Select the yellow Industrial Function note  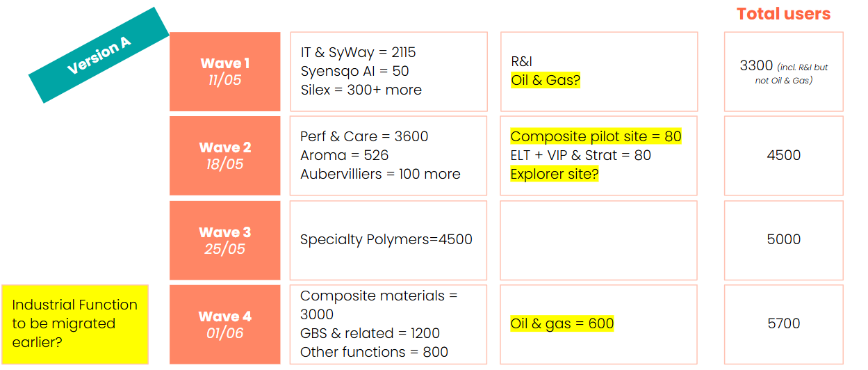point(75,324)
